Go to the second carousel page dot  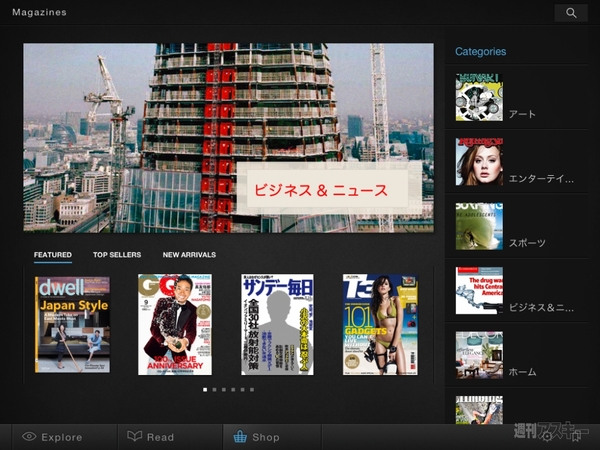click(x=214, y=390)
